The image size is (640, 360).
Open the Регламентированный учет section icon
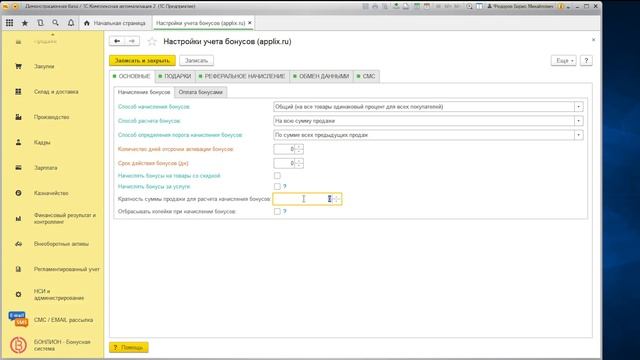(18, 269)
